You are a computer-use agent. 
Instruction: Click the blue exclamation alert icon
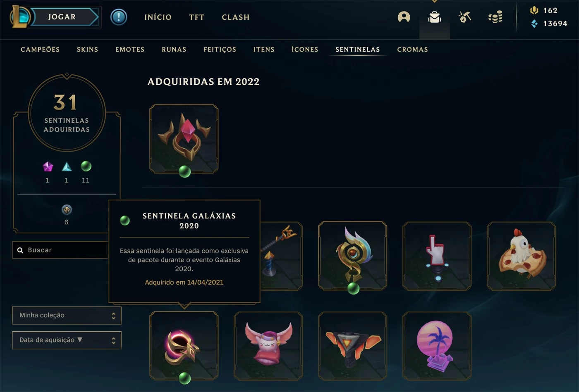119,17
